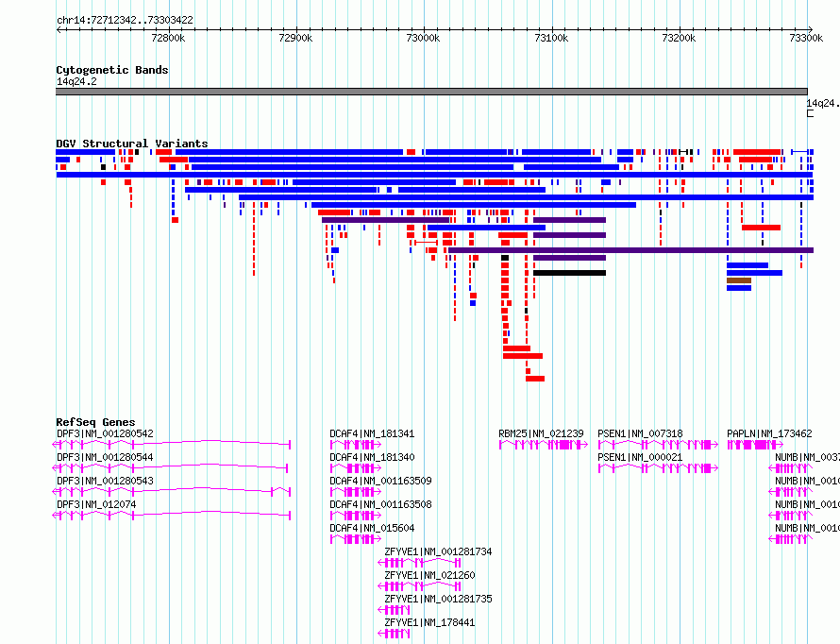Open DCAF4|NM_001163509 gene label
840x644 pixels.
click(x=381, y=481)
